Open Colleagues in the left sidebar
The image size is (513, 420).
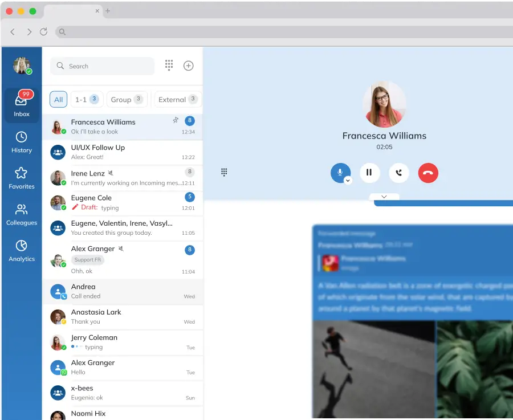point(22,215)
